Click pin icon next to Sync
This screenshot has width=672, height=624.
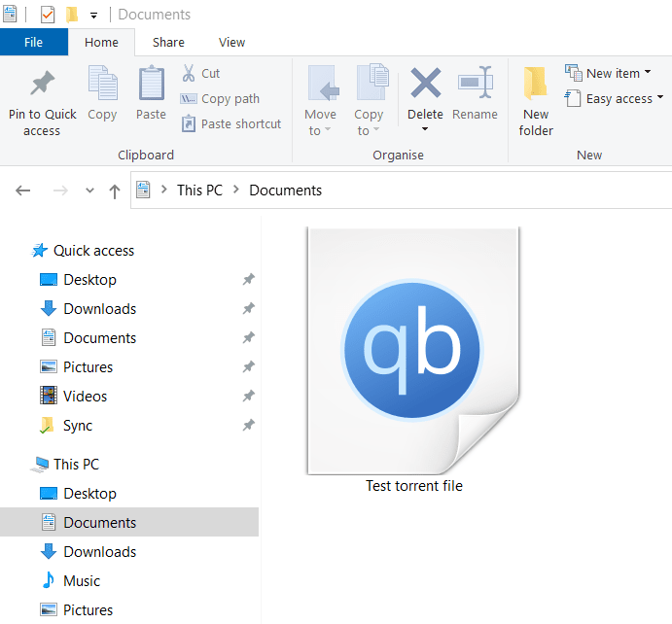[249, 425]
